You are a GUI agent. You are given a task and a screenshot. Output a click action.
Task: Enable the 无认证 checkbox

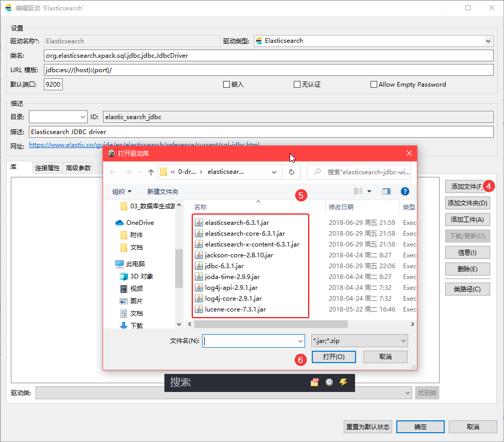click(x=296, y=84)
